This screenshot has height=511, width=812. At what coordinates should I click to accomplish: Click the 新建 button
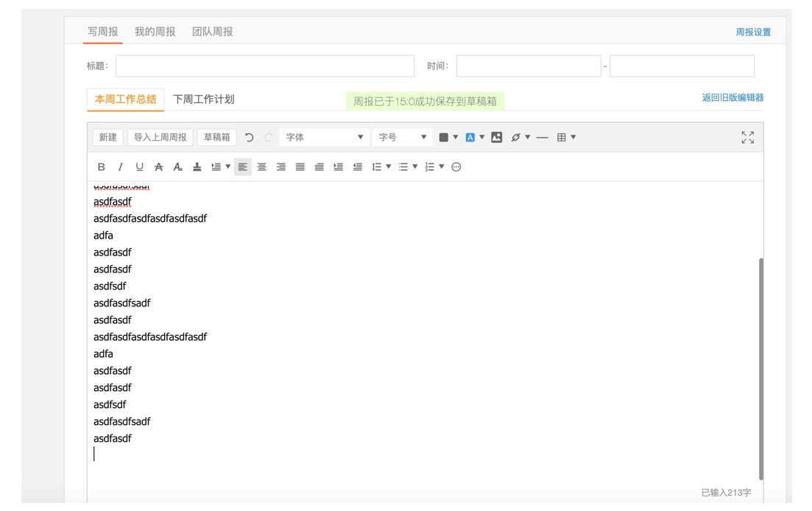pos(107,137)
